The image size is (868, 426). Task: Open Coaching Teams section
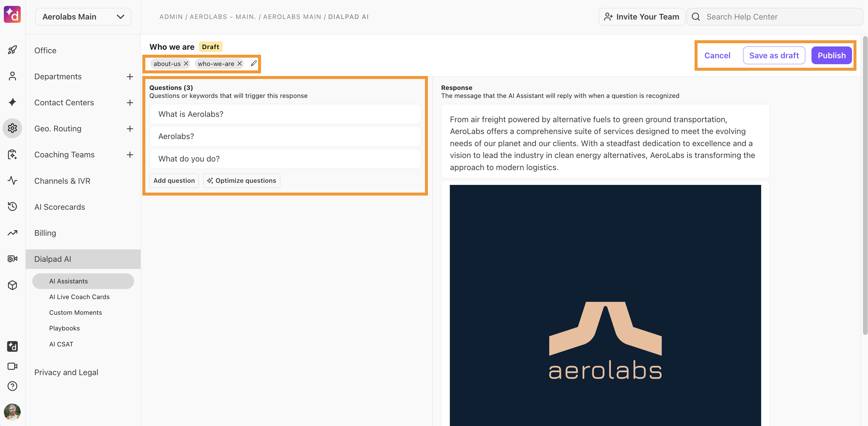click(x=64, y=154)
